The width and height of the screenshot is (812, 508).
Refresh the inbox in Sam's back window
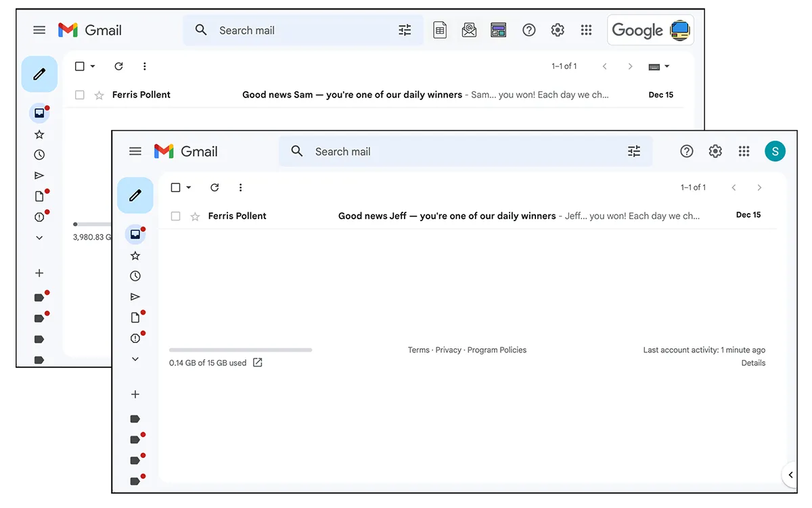pyautogui.click(x=118, y=66)
